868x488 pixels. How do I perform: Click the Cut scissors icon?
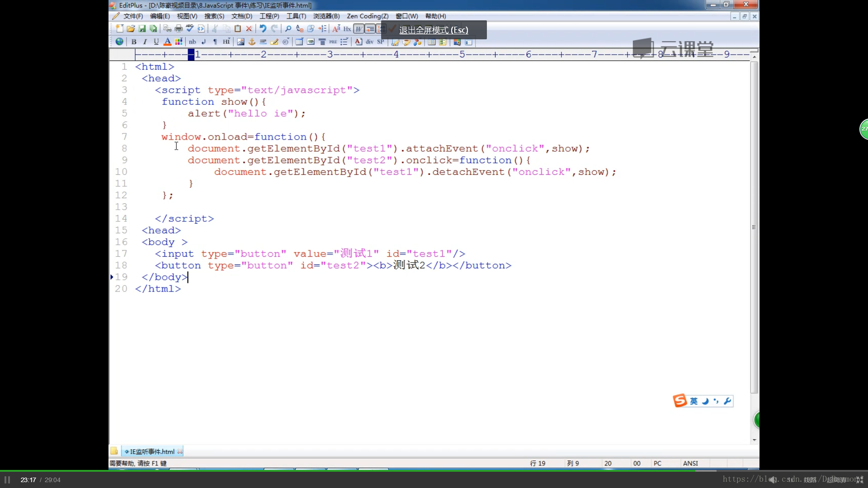(x=215, y=29)
